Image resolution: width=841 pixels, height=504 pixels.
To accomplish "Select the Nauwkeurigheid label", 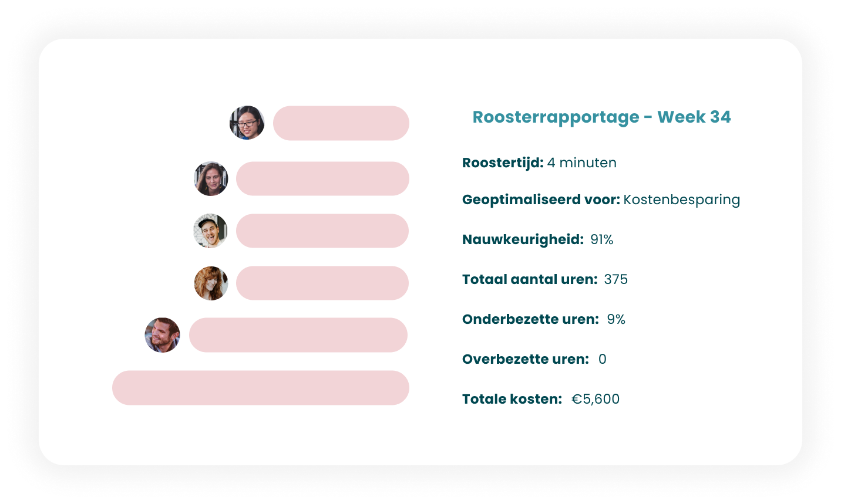I will pyautogui.click(x=523, y=239).
